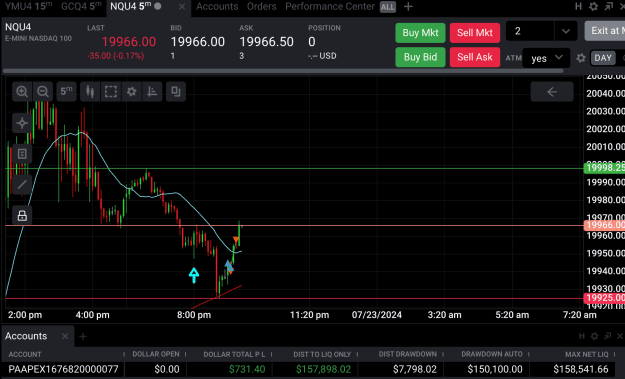Pop out the chart panel window
This screenshot has width=625, height=379.
608,6
